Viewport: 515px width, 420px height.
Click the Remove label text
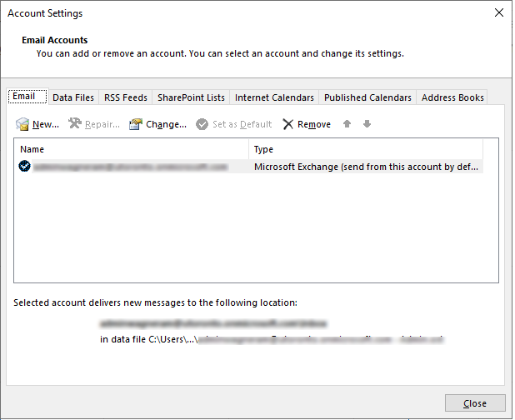pos(314,124)
